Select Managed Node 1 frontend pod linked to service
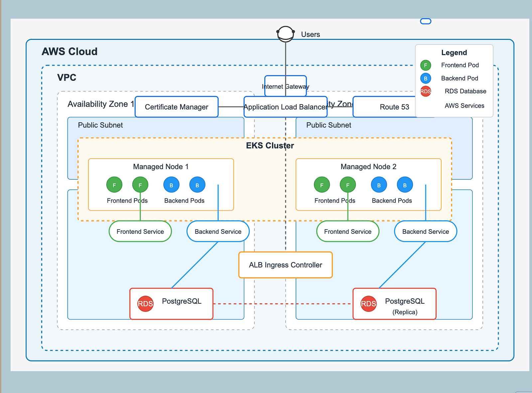 [140, 185]
